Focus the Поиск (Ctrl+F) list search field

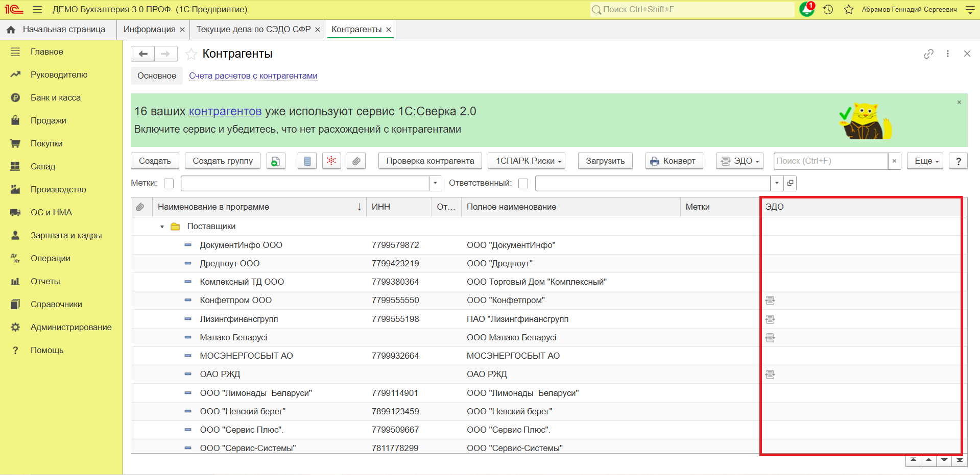[x=831, y=161]
